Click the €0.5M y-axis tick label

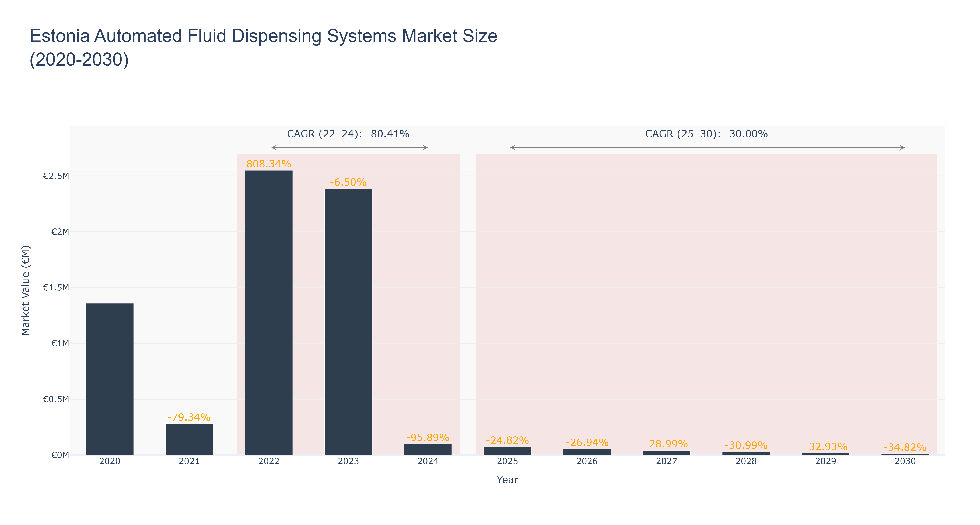pos(56,399)
